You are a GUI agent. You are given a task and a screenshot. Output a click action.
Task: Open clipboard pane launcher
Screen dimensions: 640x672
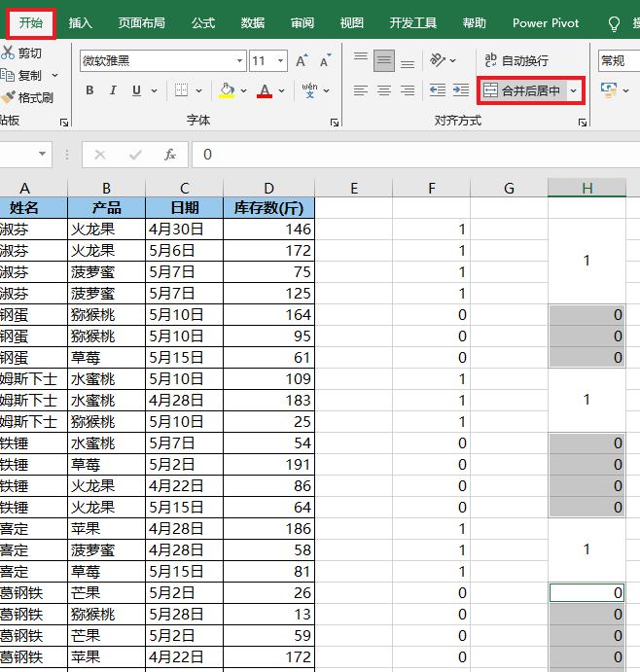click(x=64, y=123)
